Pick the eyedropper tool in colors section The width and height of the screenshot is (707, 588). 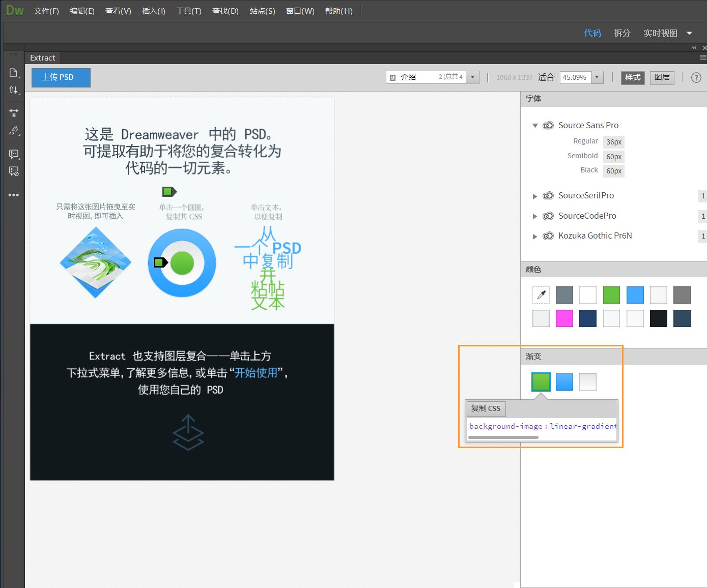click(541, 295)
